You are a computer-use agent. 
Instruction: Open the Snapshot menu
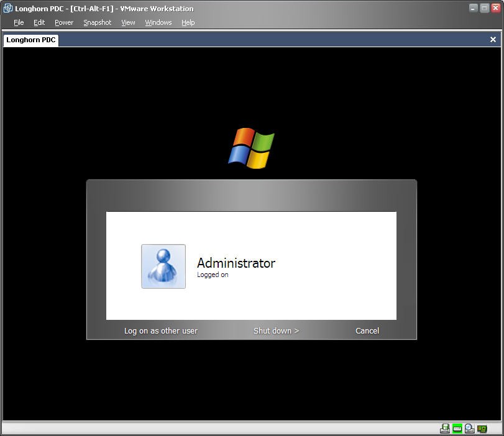pyautogui.click(x=98, y=22)
